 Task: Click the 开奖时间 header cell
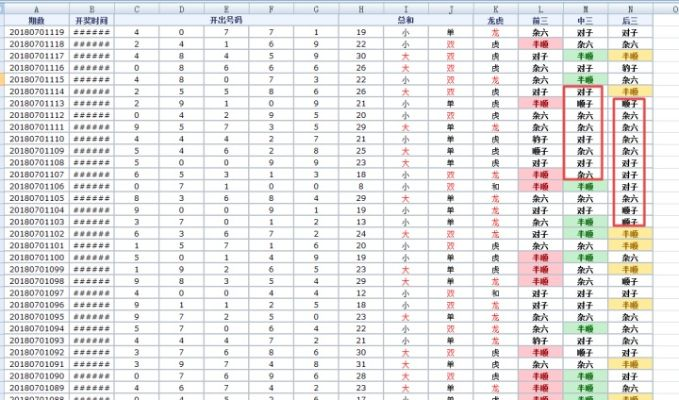coord(91,19)
